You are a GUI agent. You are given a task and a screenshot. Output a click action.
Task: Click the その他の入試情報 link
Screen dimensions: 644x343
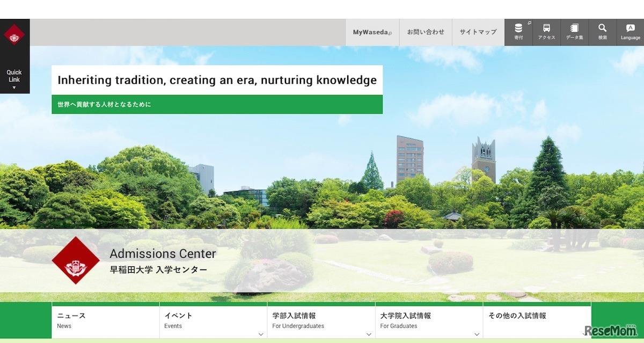coord(518,316)
